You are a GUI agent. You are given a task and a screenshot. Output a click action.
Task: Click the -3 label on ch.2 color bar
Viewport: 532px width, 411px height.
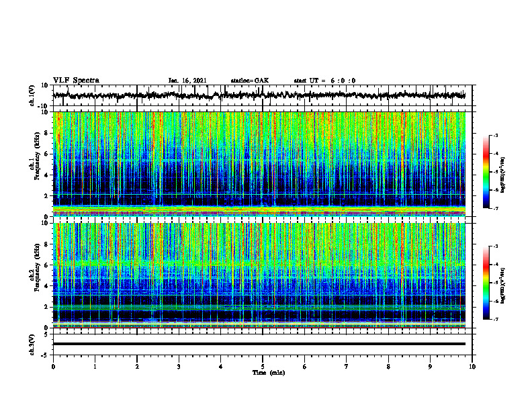tap(496, 246)
